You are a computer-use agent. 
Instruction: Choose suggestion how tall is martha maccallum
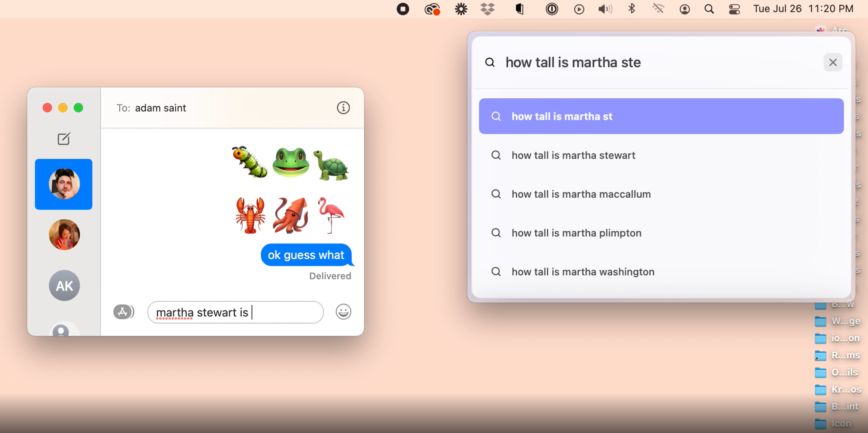click(581, 194)
